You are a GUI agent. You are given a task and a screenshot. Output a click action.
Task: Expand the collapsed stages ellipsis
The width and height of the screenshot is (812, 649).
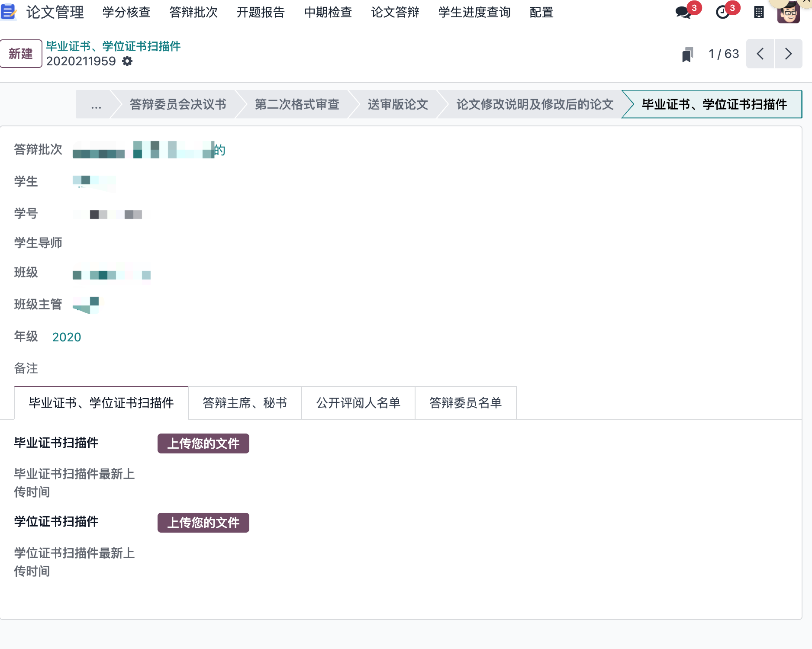pos(96,105)
